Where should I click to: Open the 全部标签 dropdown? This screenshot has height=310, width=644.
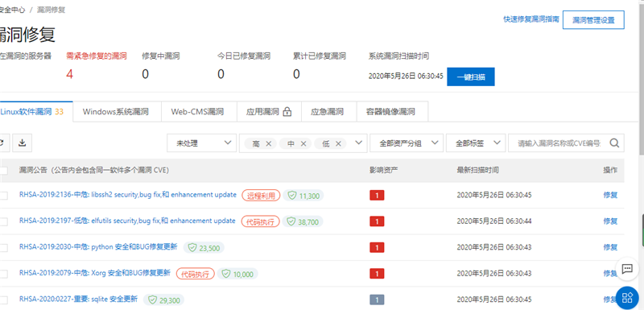pyautogui.click(x=476, y=143)
